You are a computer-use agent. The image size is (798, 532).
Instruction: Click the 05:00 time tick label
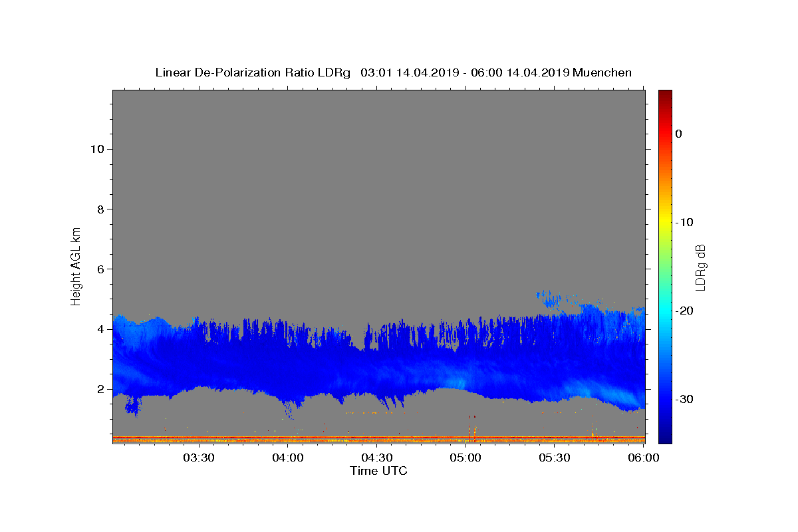pos(465,458)
